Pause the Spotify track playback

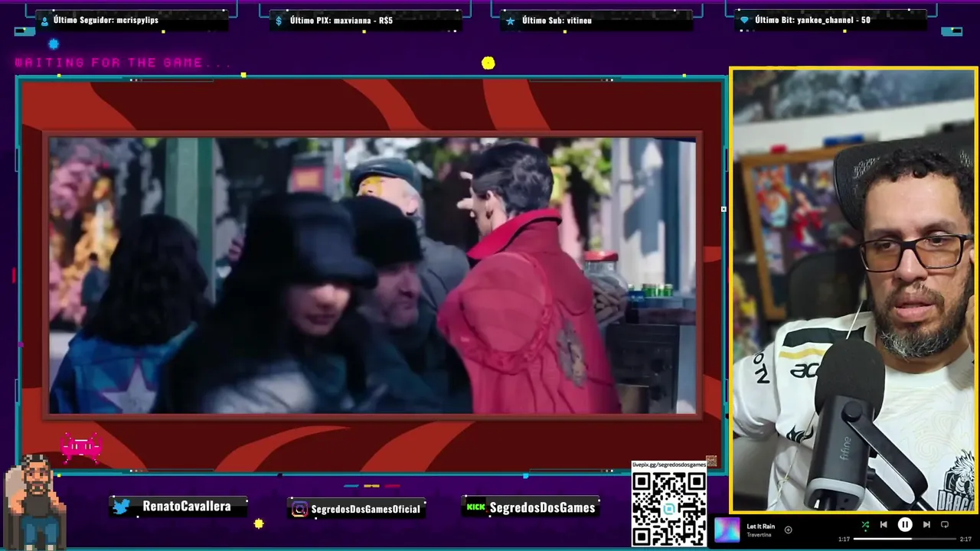905,525
